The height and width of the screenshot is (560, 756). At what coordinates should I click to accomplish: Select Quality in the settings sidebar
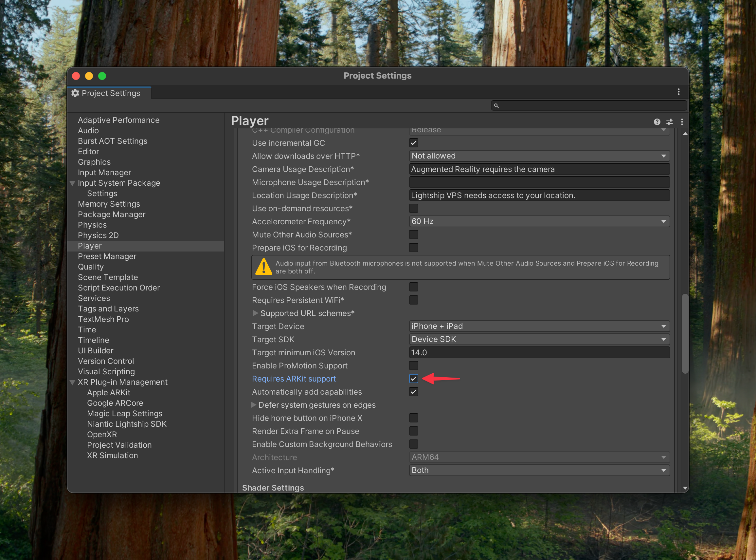point(91,267)
